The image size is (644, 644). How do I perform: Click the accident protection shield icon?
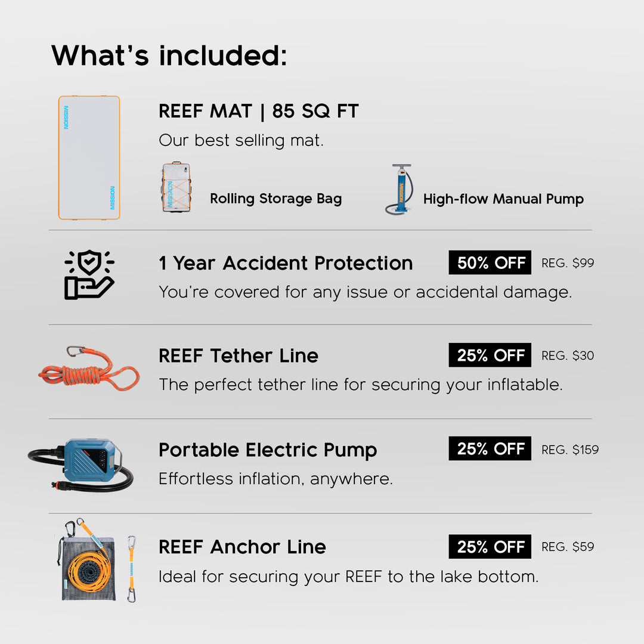[89, 274]
